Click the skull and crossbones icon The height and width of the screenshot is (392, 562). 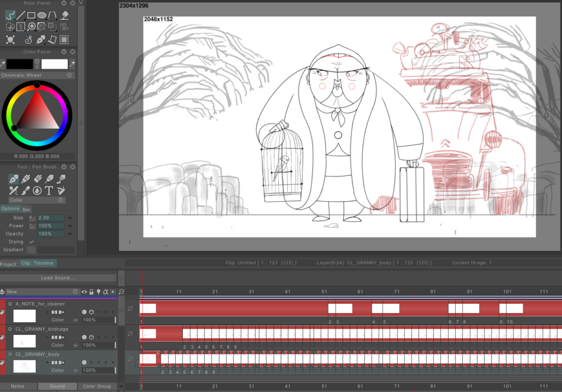coord(10,40)
